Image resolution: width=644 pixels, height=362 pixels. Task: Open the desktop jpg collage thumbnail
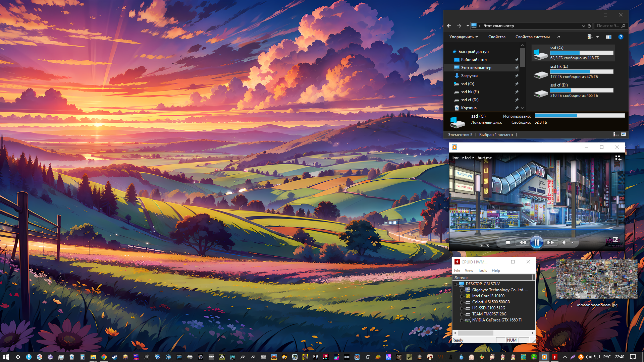pyautogui.click(x=597, y=279)
